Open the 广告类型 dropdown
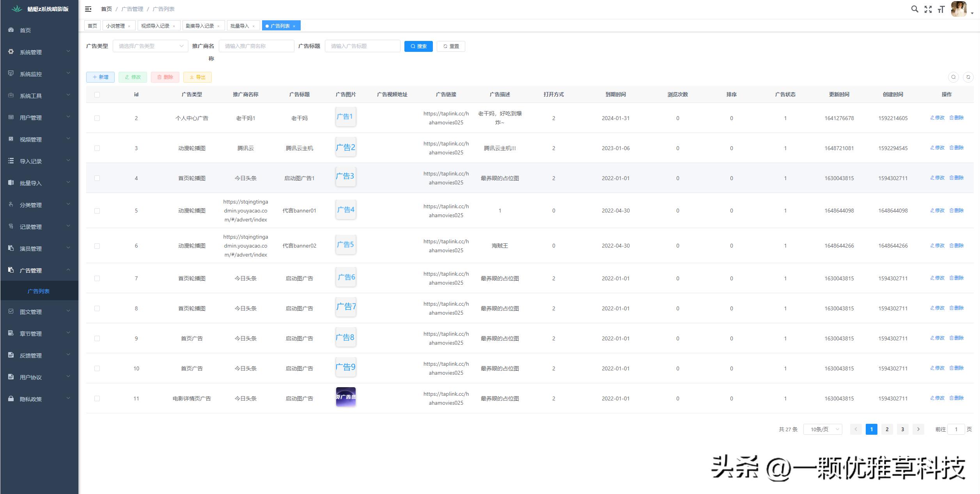This screenshot has height=494, width=980. tap(150, 46)
